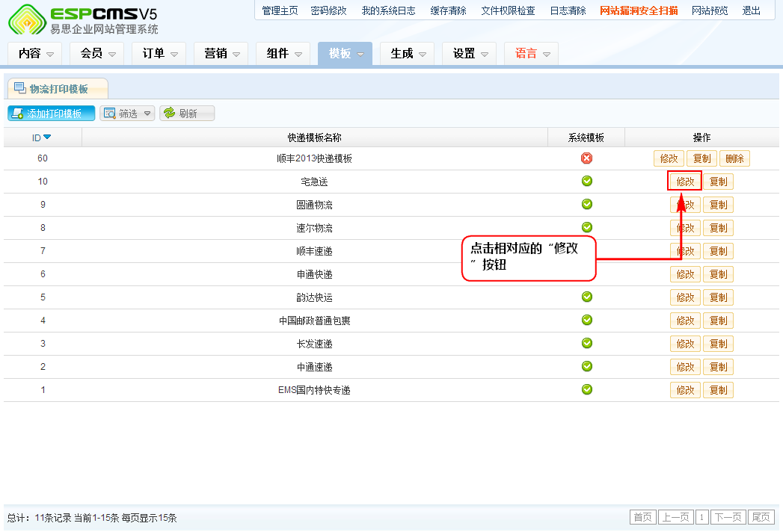Sort by ID using the blue arrow

tap(47, 137)
